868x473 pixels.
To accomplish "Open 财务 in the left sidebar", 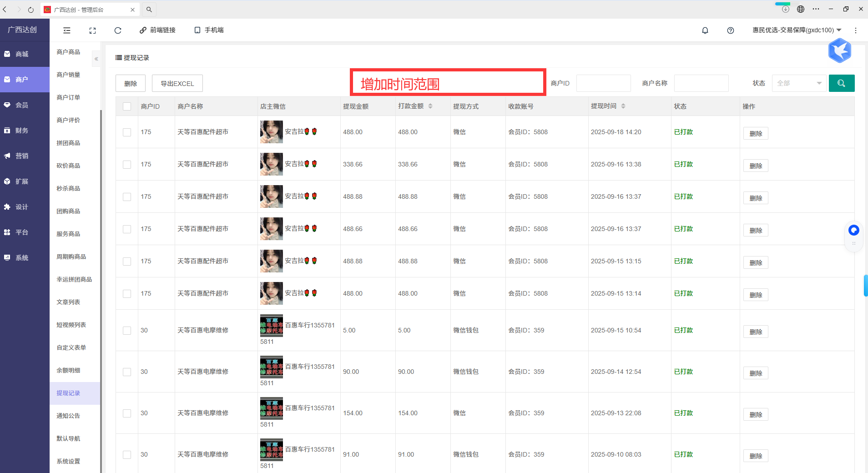I will click(x=22, y=131).
